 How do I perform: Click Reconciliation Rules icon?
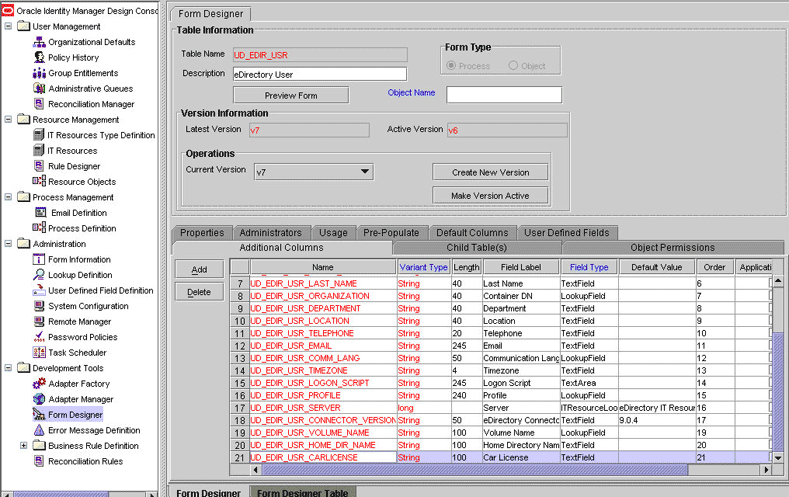39,461
